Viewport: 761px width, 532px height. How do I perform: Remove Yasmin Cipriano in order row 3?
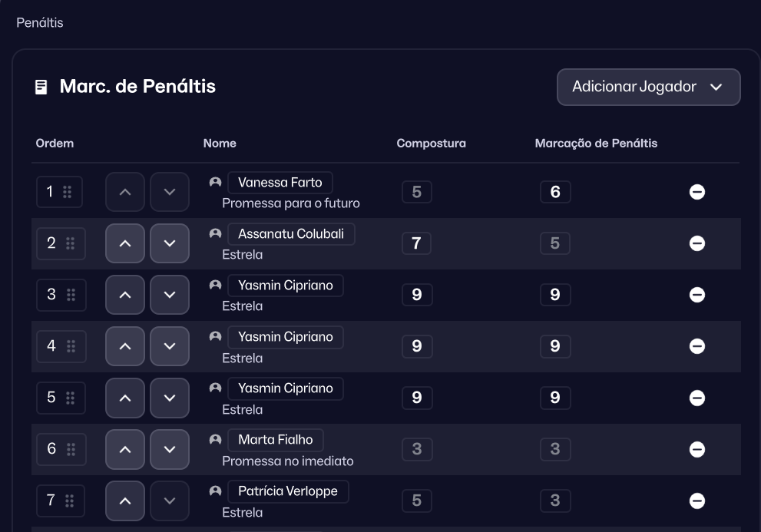697,295
